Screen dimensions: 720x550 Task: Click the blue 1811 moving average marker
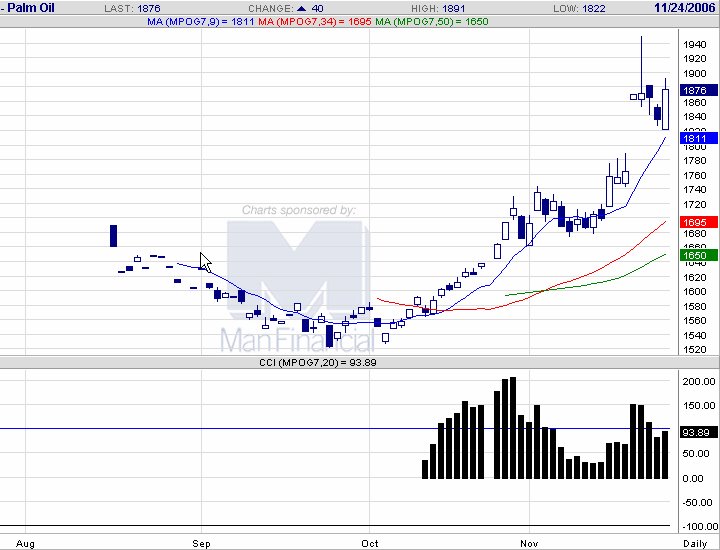click(x=698, y=138)
